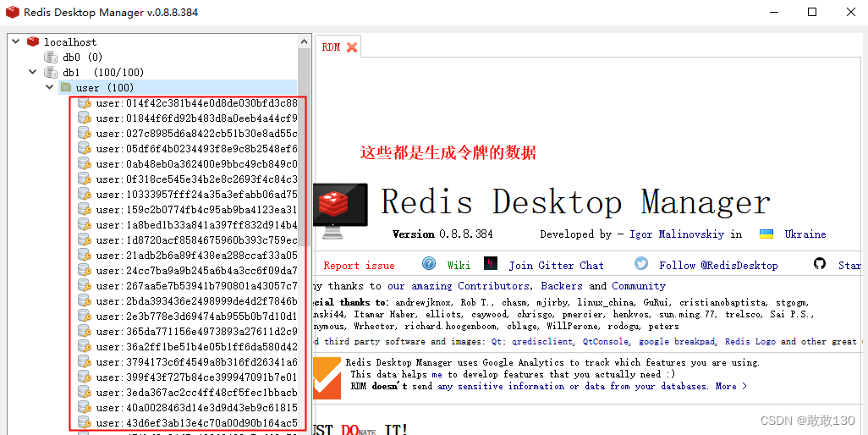Click the GitHub octocat icon
Screen dimensions: 868x435
pyautogui.click(x=820, y=263)
